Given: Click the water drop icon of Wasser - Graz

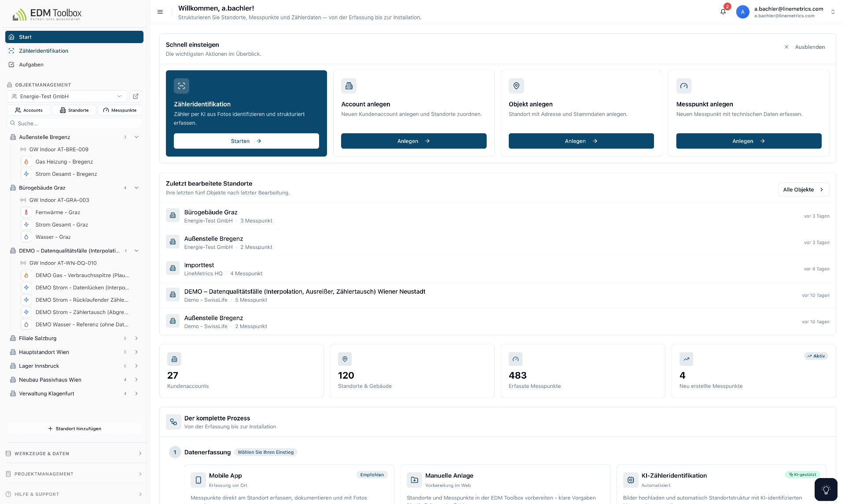Looking at the screenshot, I should (x=26, y=237).
